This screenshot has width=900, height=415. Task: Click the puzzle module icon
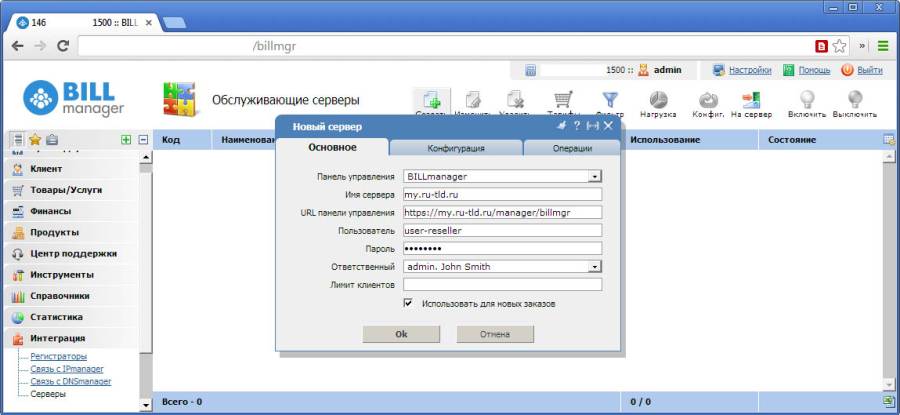pyautogui.click(x=179, y=99)
